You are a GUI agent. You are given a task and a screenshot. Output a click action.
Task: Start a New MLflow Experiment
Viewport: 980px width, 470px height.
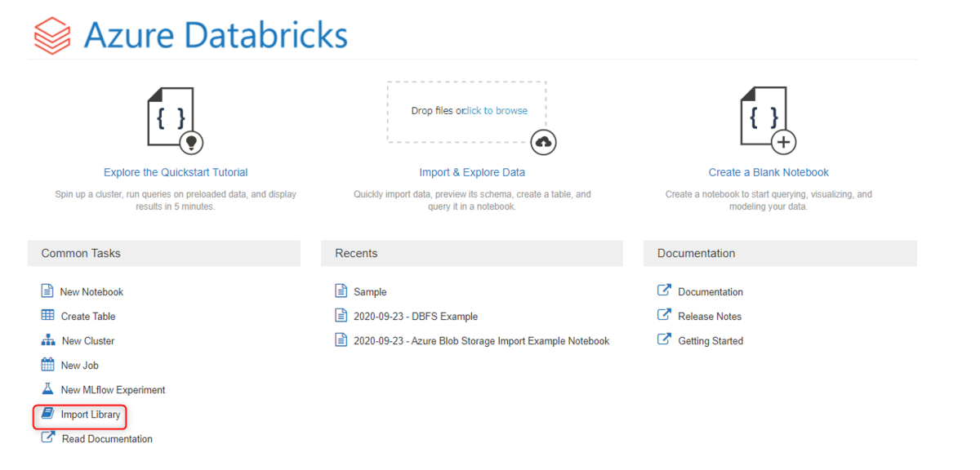(114, 390)
